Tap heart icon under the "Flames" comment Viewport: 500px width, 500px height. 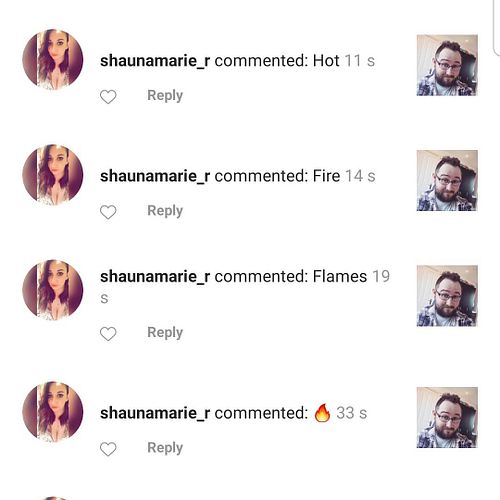[108, 334]
